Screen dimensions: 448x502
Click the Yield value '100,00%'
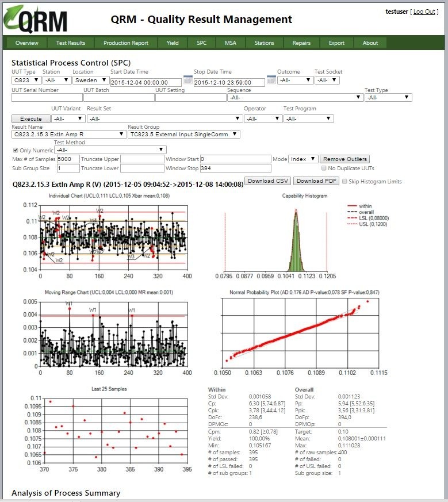pyautogui.click(x=259, y=439)
